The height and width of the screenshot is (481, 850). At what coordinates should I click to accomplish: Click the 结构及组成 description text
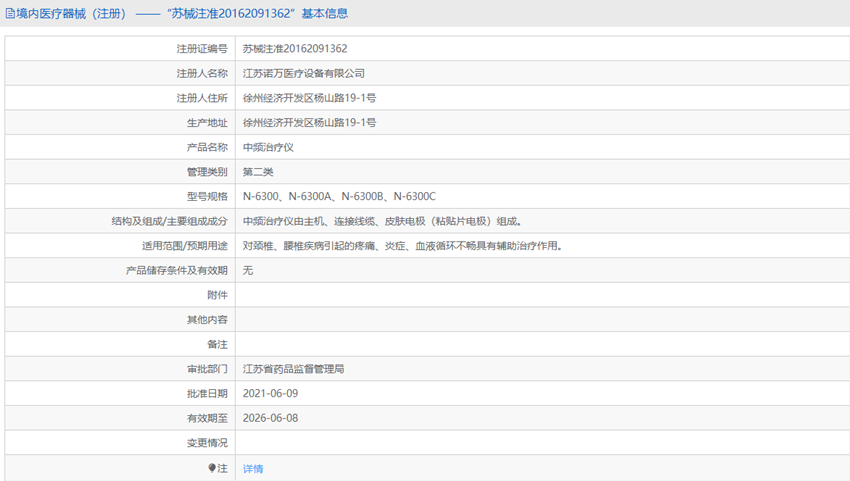pyautogui.click(x=382, y=221)
